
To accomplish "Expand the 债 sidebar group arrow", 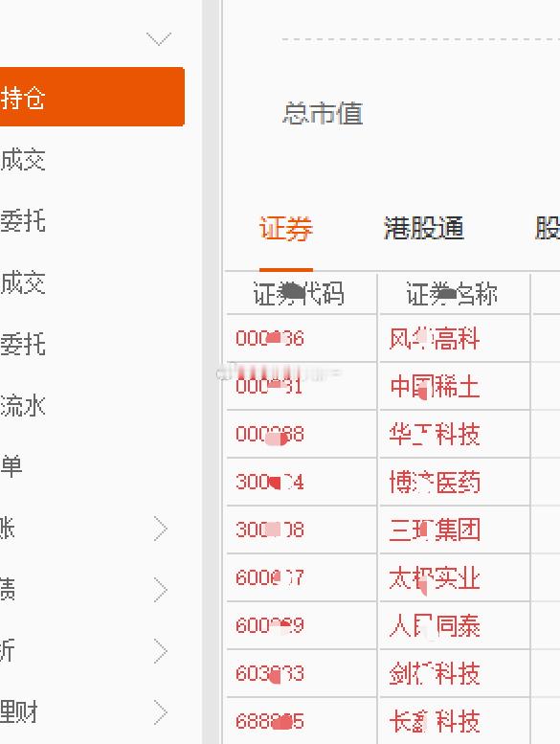I will coord(161,590).
